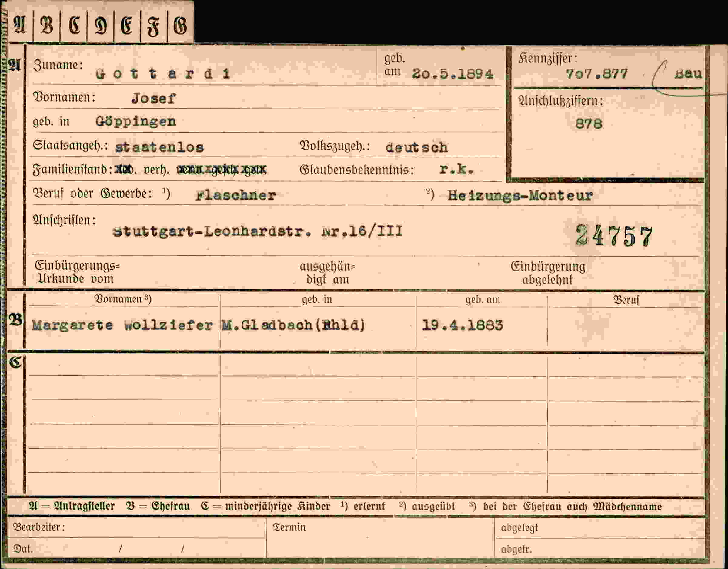Select index tab letter G at top
Screen dimensions: 728x569
(180, 25)
